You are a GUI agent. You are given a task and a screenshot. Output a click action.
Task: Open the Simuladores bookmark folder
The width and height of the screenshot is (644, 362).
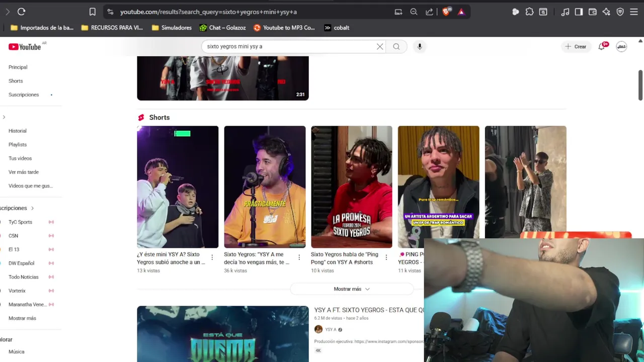tap(172, 28)
